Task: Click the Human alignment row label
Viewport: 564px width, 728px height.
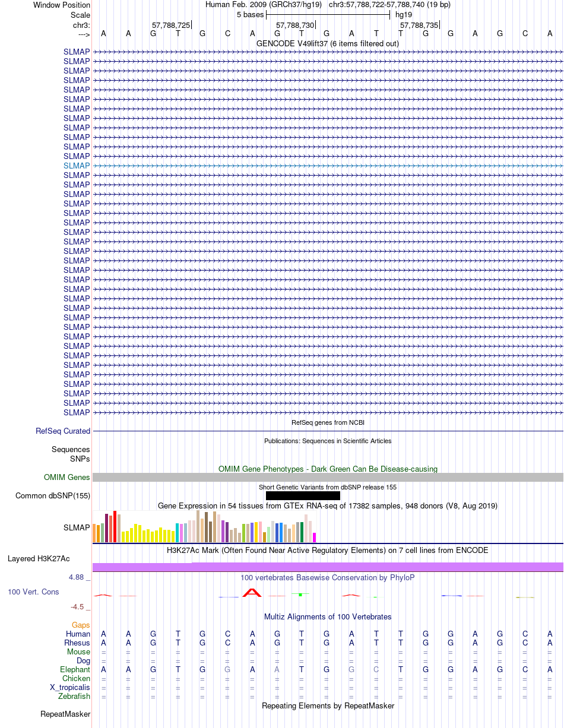Action: [x=78, y=634]
